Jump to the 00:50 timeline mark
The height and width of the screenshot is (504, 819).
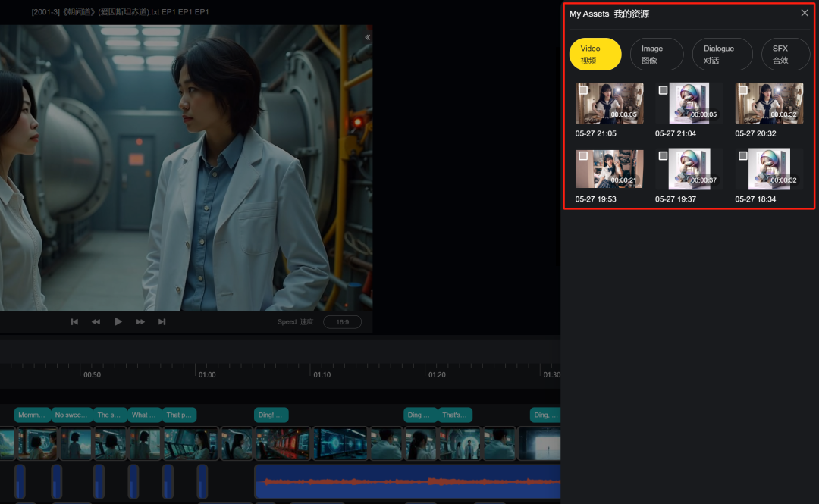[92, 375]
